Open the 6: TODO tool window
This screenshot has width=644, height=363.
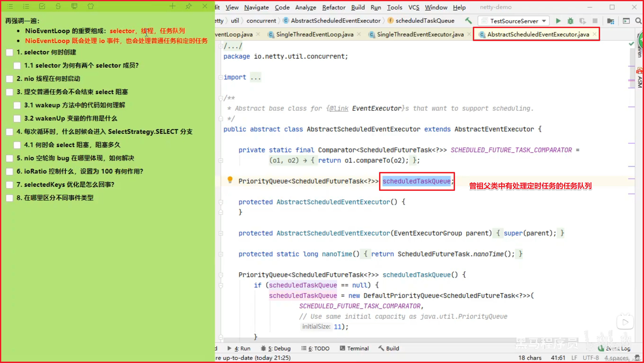pyautogui.click(x=315, y=348)
